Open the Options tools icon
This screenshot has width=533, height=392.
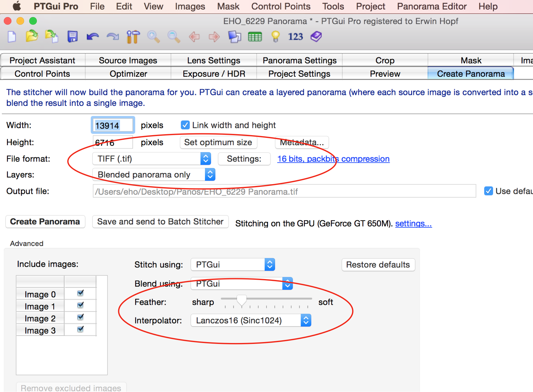pyautogui.click(x=133, y=37)
